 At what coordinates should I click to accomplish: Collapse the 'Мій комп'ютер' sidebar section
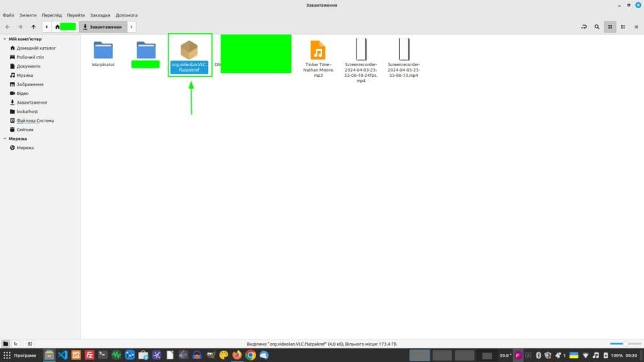click(x=4, y=39)
